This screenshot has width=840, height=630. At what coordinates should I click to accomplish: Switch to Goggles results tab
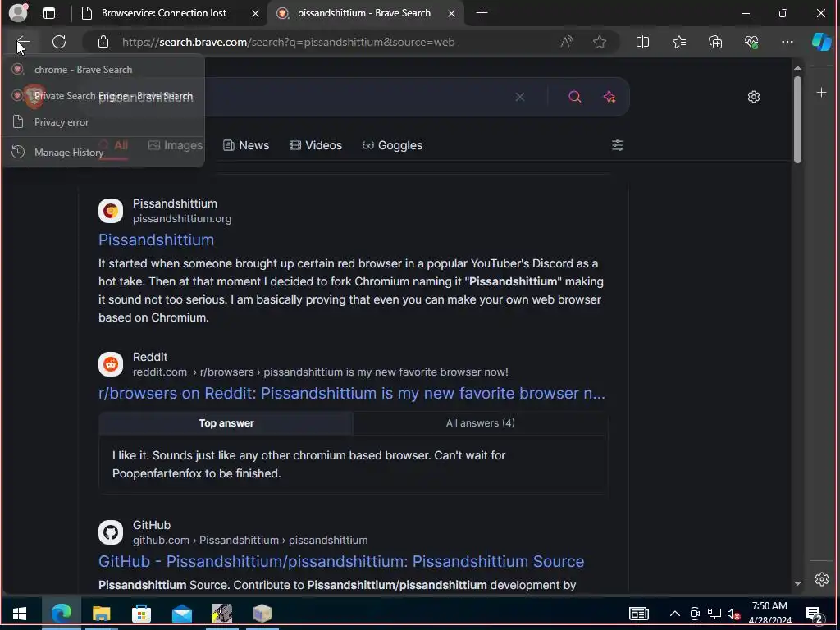pos(392,145)
